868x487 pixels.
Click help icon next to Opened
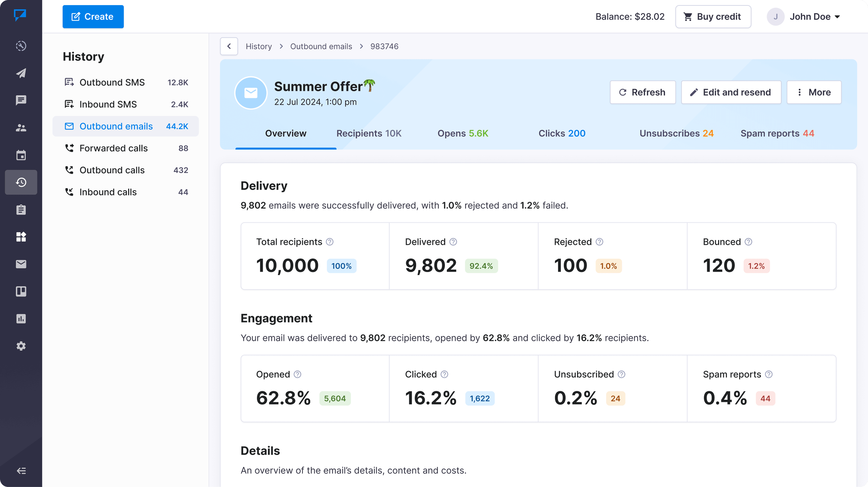pyautogui.click(x=297, y=374)
